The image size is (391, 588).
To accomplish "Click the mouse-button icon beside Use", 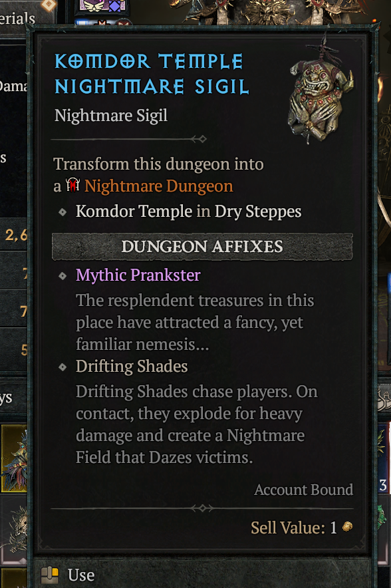I will [50, 575].
